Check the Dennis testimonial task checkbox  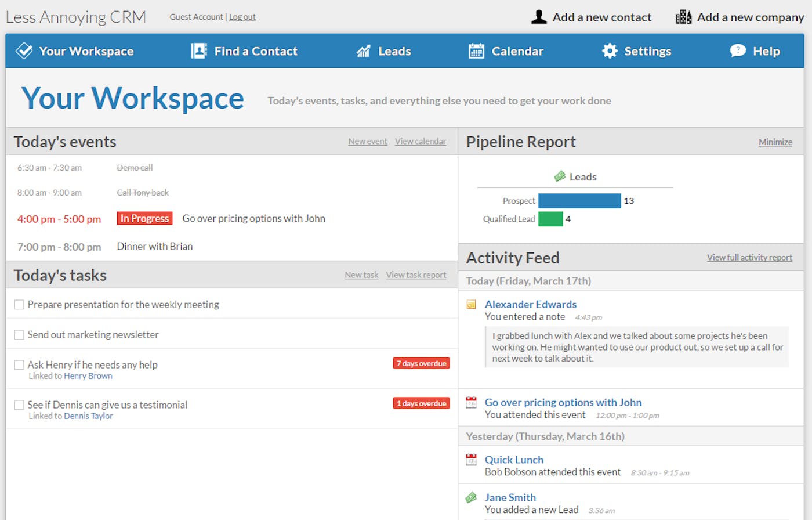(19, 405)
